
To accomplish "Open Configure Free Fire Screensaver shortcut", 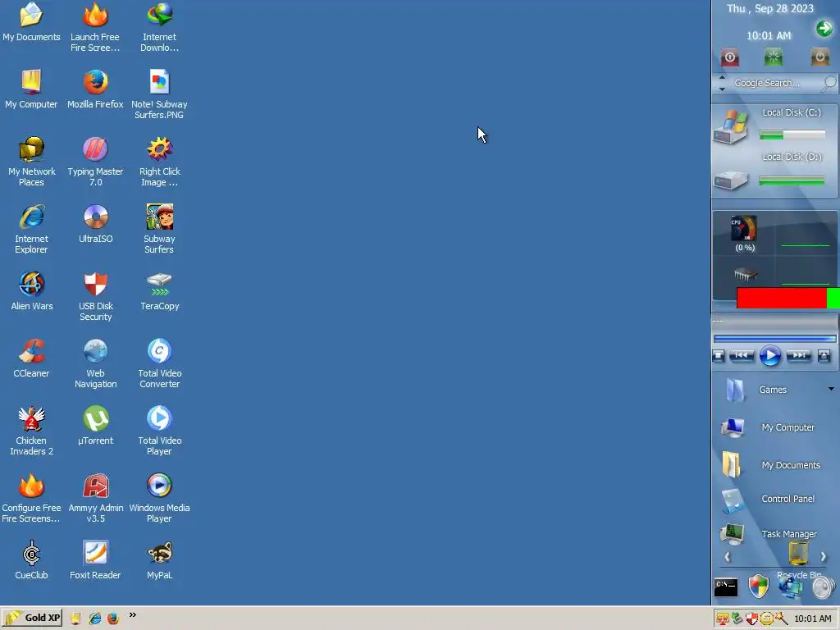I will 31,498.
